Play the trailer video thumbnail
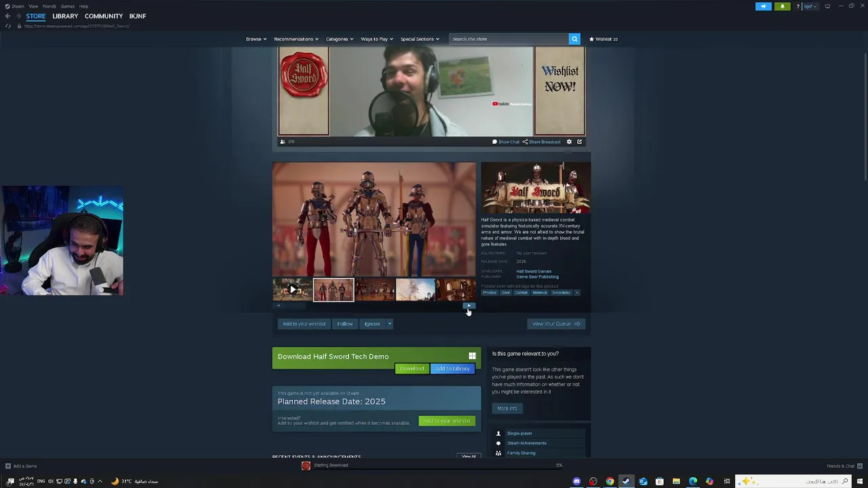Screen dimensions: 868x488 coord(292,289)
